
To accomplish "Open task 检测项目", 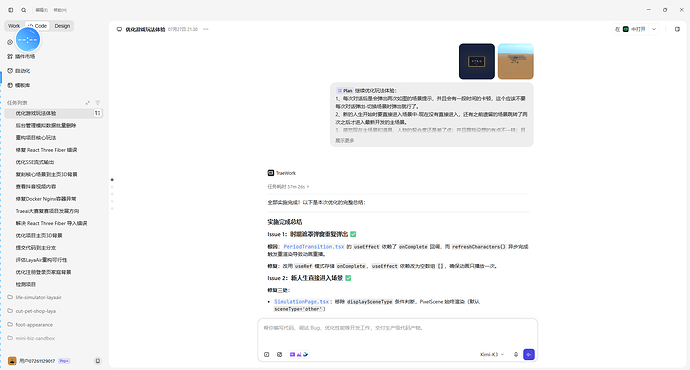I will coord(26,284).
